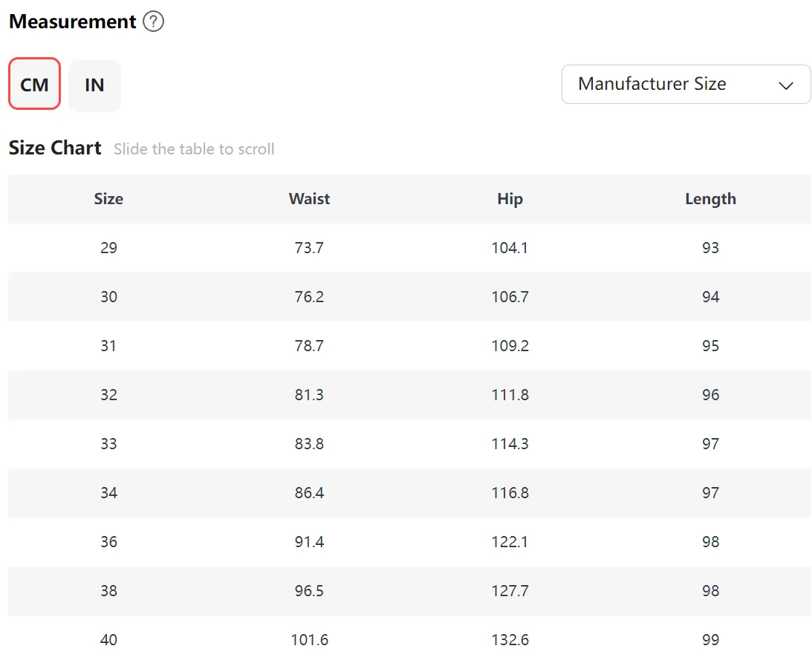Switch units to CM
This screenshot has height=666, width=812.
34,85
